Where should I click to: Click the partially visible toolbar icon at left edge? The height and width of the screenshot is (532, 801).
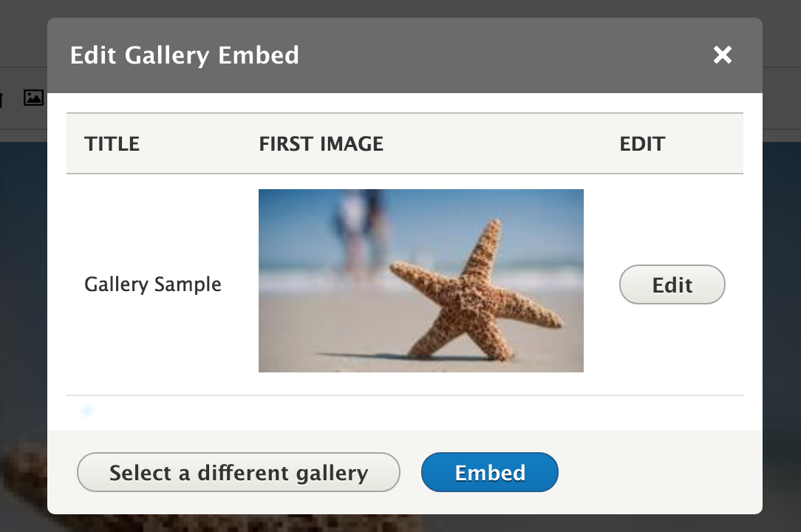[x=2, y=98]
